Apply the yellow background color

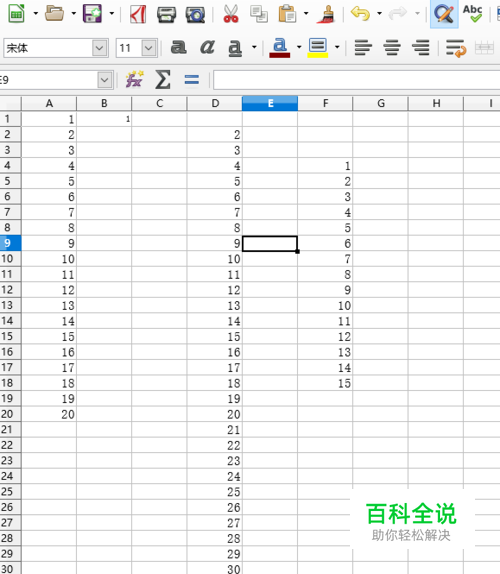[x=318, y=48]
